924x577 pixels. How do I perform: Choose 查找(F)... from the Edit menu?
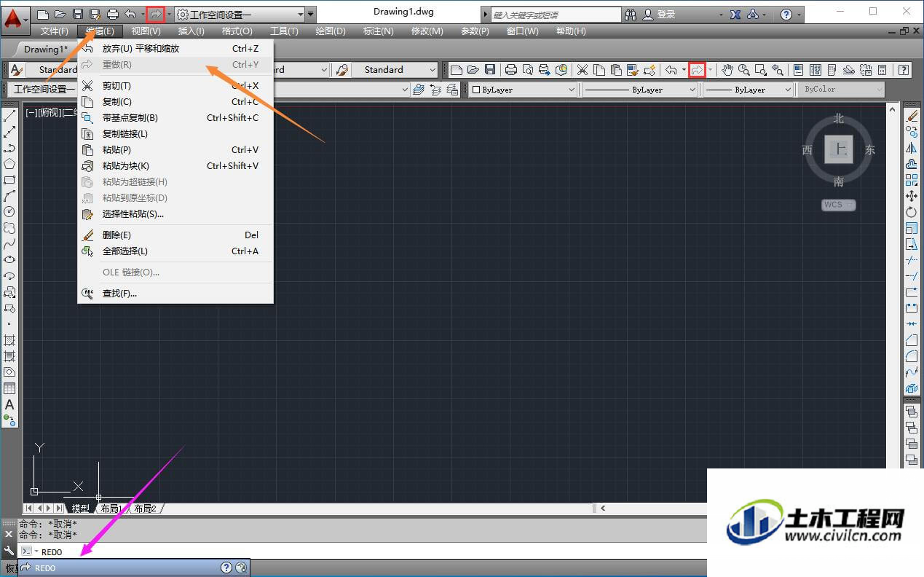[175, 294]
